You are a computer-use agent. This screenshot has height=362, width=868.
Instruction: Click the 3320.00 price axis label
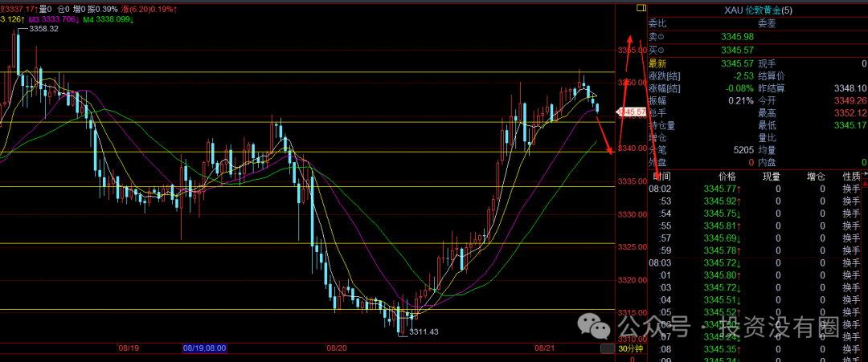(632, 280)
